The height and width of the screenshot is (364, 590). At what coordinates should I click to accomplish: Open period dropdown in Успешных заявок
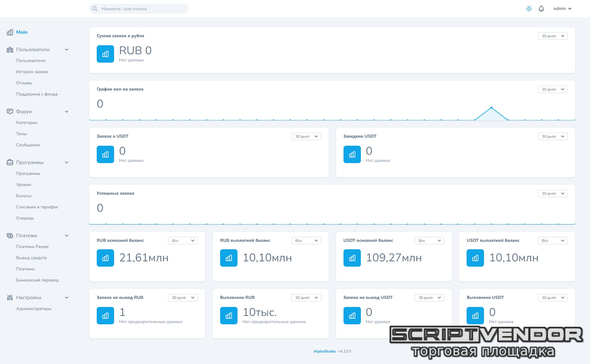[x=552, y=193]
